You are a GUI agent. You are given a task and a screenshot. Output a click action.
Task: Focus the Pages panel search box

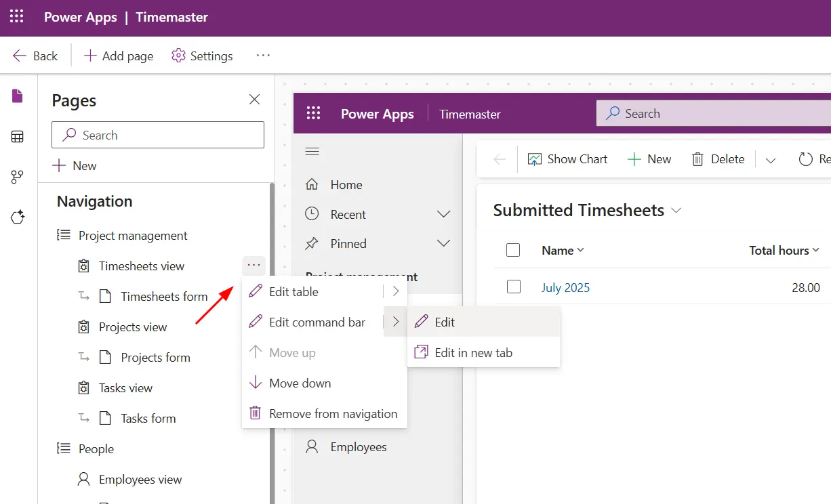158,135
